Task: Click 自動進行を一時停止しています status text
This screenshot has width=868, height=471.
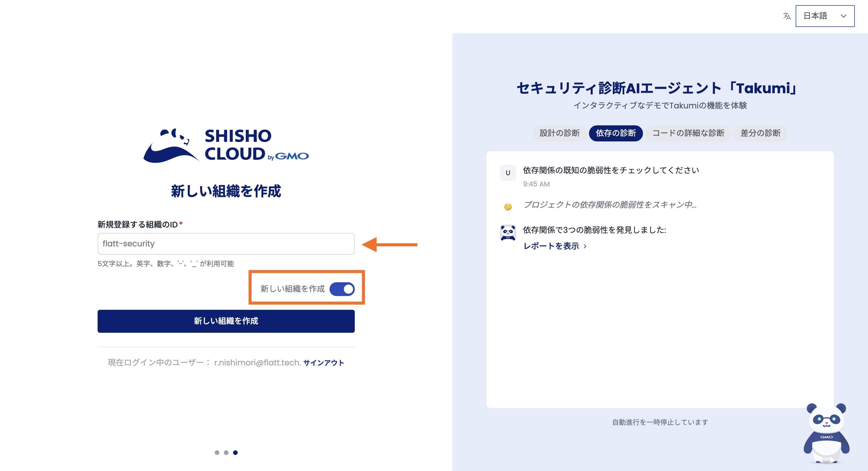Action: pos(660,422)
